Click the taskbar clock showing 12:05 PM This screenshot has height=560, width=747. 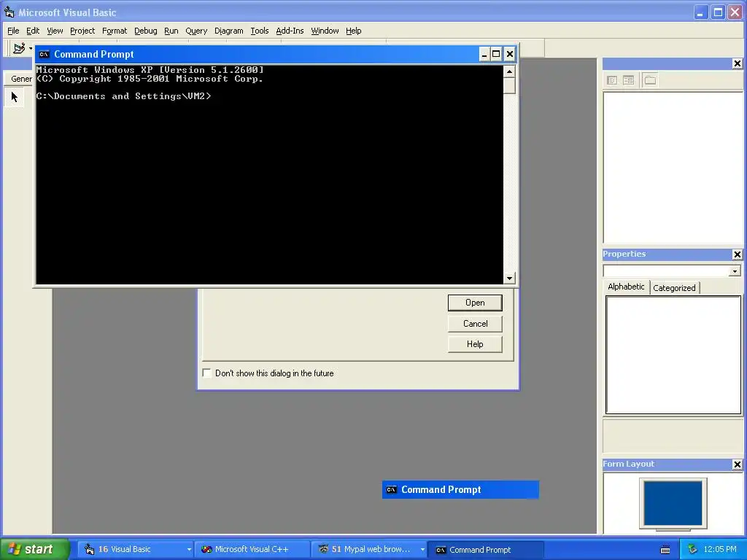[720, 550]
